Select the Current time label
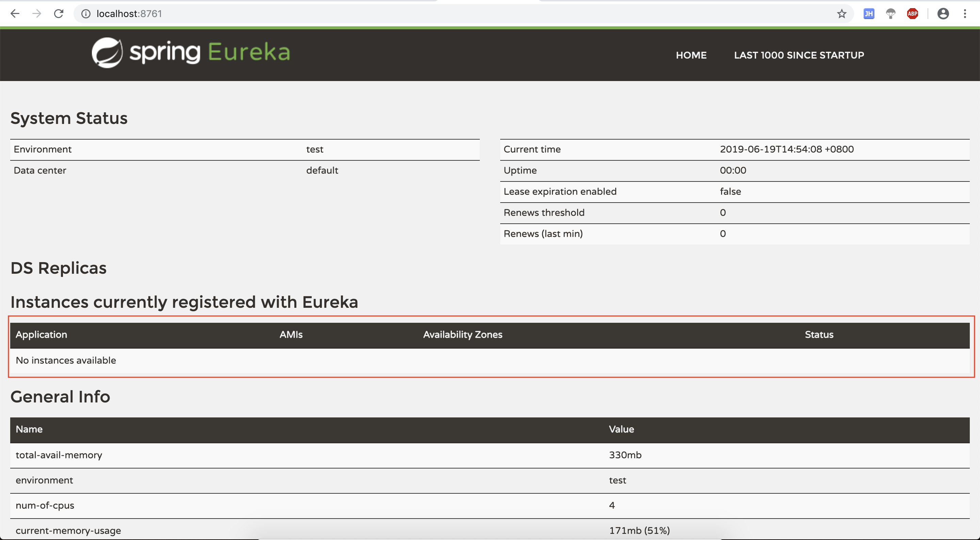The width and height of the screenshot is (980, 540). coord(532,149)
